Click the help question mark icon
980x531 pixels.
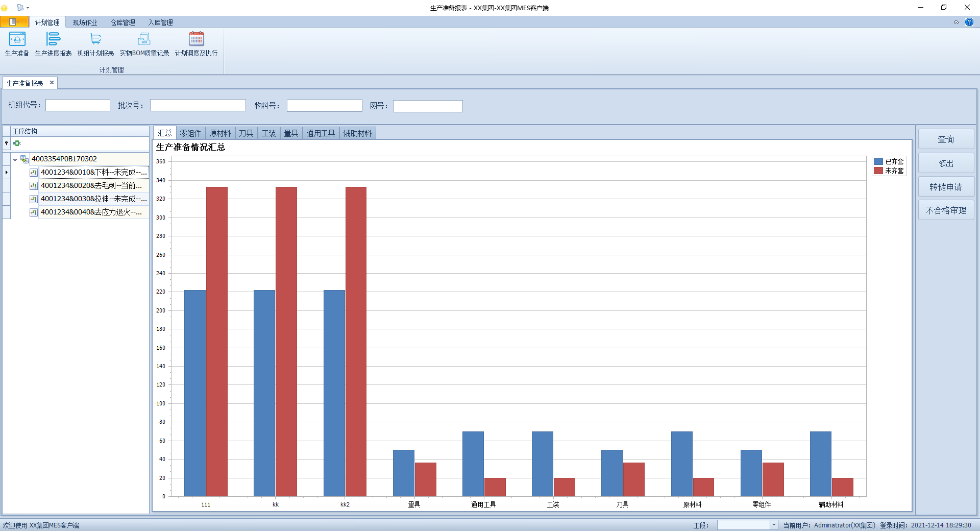[969, 22]
